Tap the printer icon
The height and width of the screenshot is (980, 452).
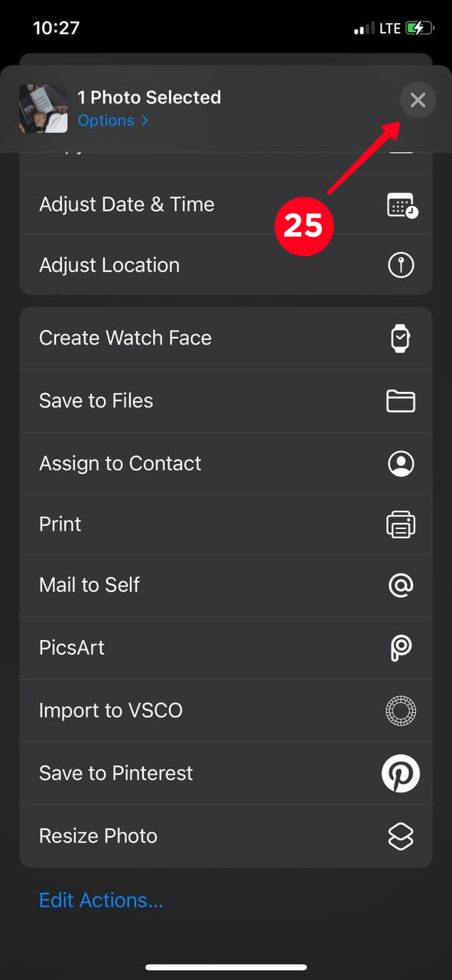(401, 524)
